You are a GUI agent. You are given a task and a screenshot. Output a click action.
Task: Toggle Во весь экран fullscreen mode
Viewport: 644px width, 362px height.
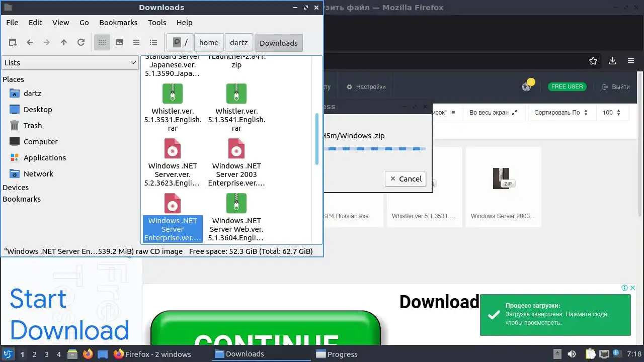(x=493, y=113)
